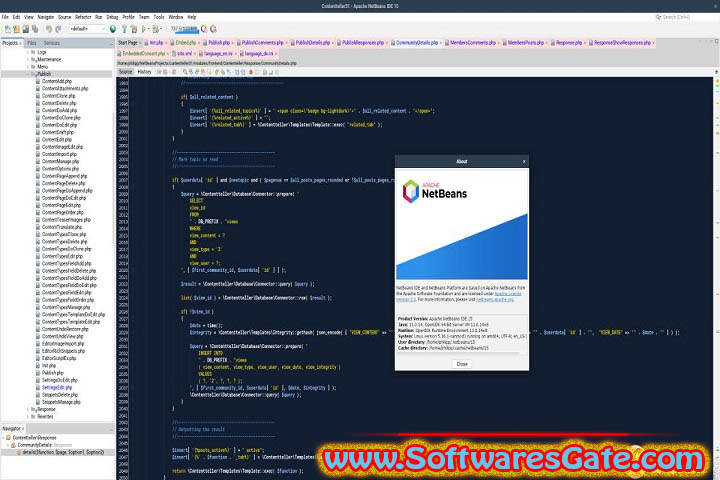Open the Help menu
Viewport: 720px width, 480px height.
coord(192,17)
